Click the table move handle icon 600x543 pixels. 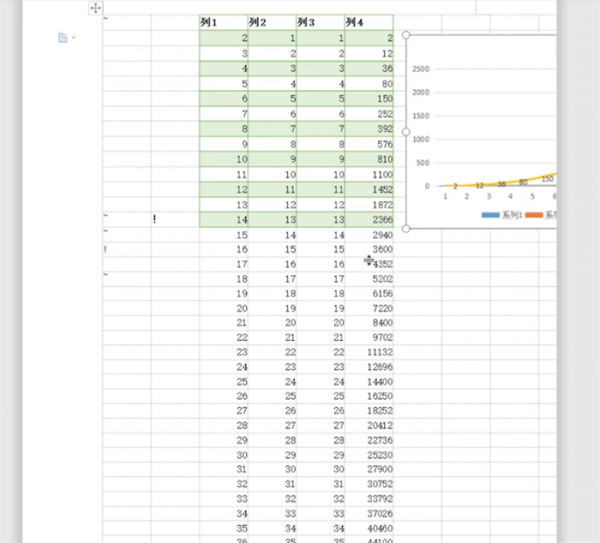(x=96, y=8)
